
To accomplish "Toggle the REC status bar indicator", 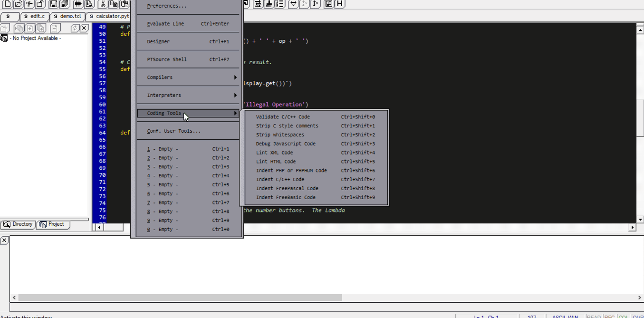I will 609,317.
